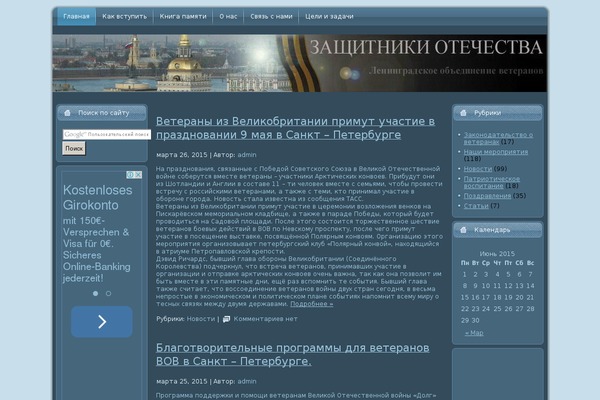This screenshot has width=600, height=400.
Task: Open admin author link on March 25 post
Action: click(247, 381)
